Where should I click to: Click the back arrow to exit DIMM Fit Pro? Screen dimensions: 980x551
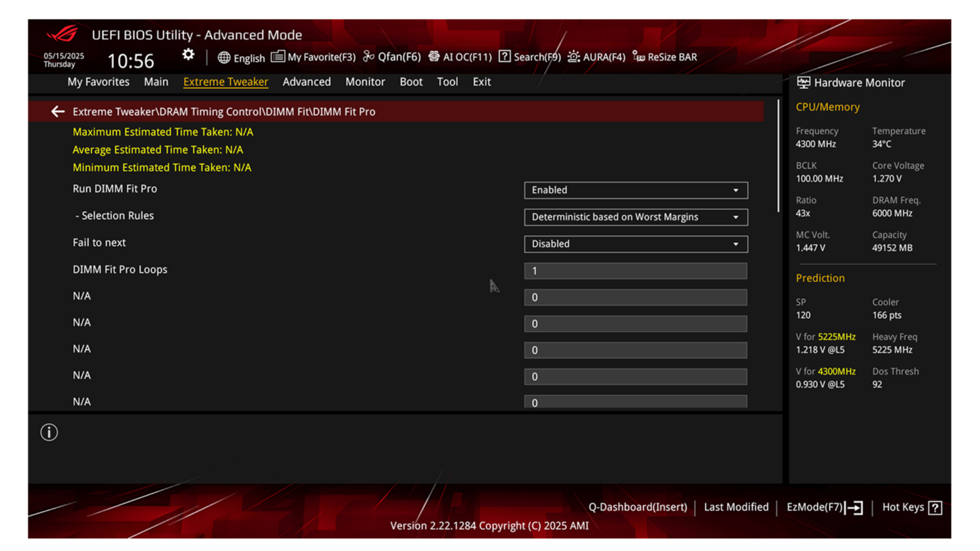click(x=57, y=111)
